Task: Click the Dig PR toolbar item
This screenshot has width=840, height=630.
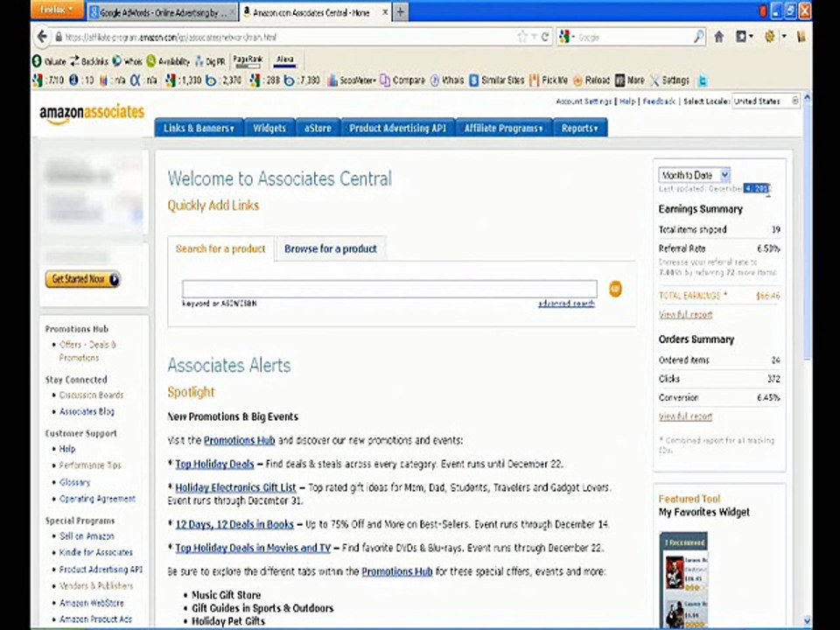Action: [x=210, y=61]
